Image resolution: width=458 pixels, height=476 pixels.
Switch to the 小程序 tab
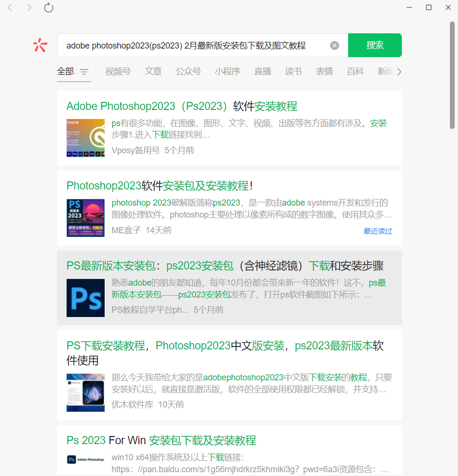pyautogui.click(x=227, y=72)
